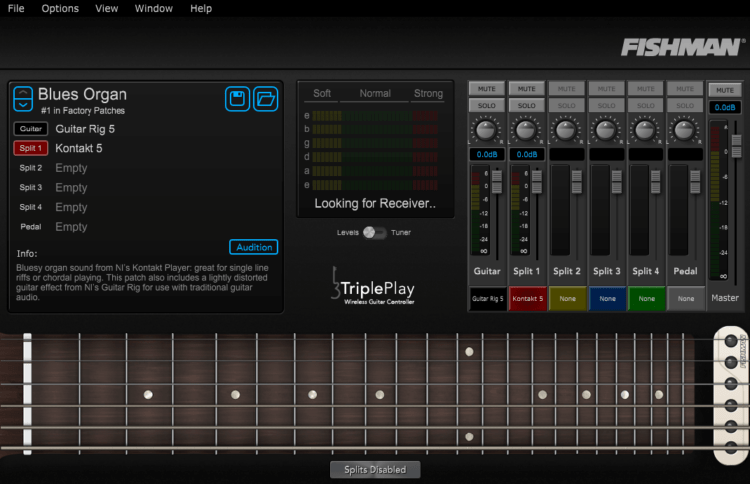This screenshot has height=484, width=750.
Task: Click the Split 3 channel volume fader
Action: [617, 181]
